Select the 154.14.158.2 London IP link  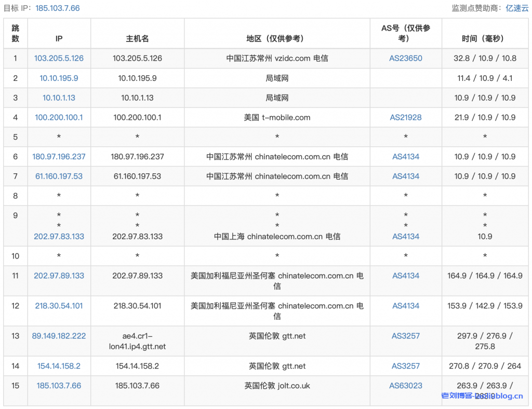[59, 366]
